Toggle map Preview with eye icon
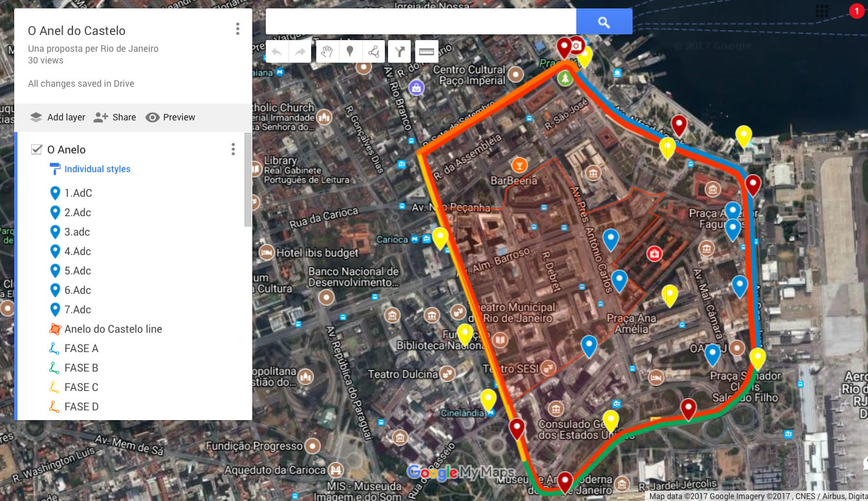This screenshot has height=501, width=868. (171, 117)
